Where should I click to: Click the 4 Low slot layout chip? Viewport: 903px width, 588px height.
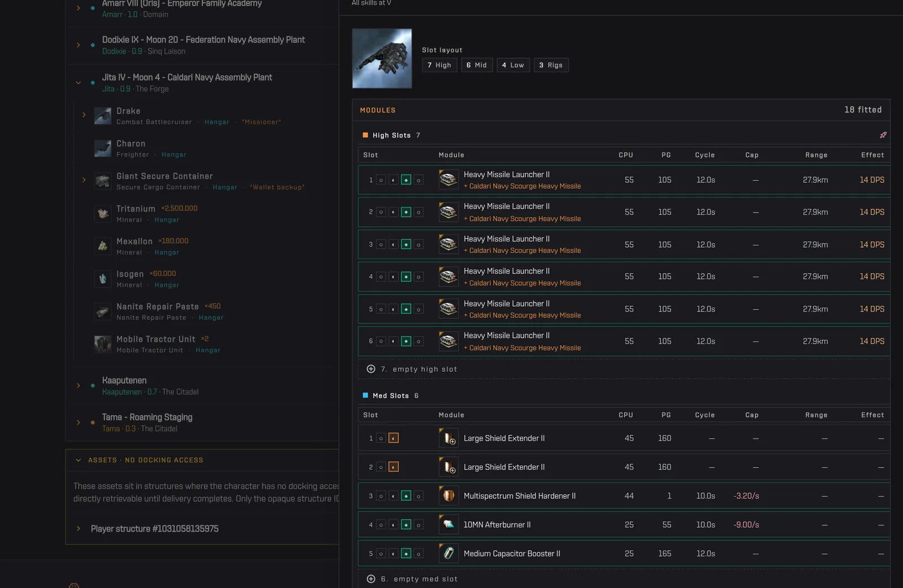(x=513, y=65)
